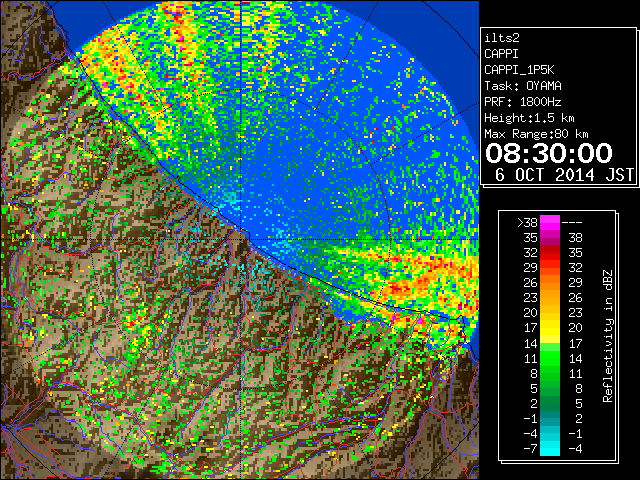Click the magenta >38 dBZ legend swatch

(x=550, y=222)
